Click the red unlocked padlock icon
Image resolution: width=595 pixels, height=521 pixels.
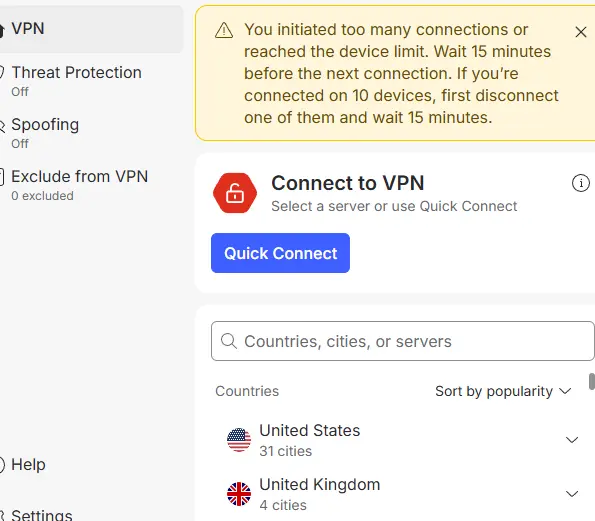(235, 193)
